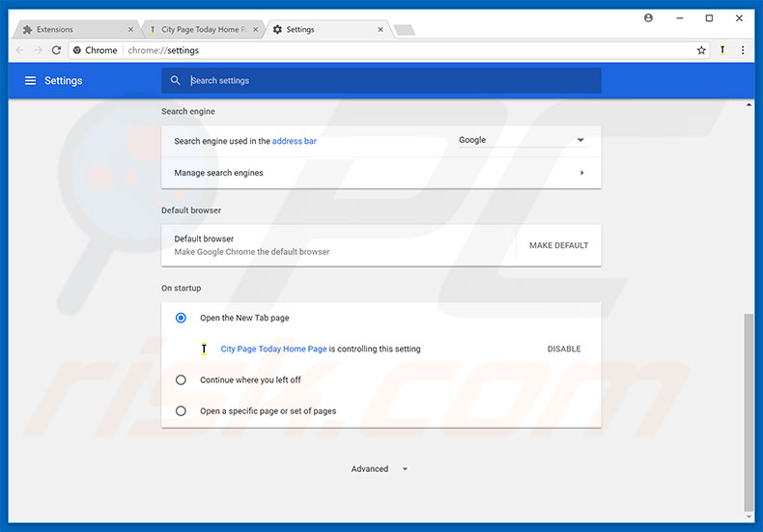Click the vertical scrollbar thumb
Screen dimensions: 763x532
[x=749, y=412]
